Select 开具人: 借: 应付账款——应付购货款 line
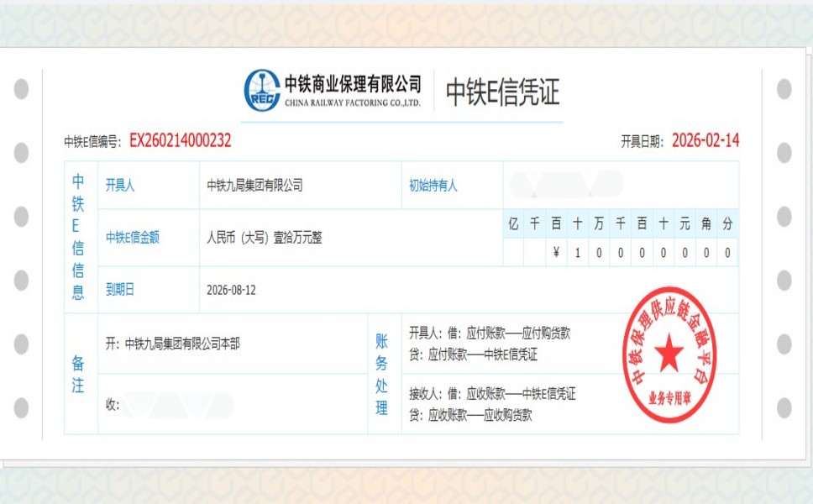The width and height of the screenshot is (813, 504). tap(490, 333)
